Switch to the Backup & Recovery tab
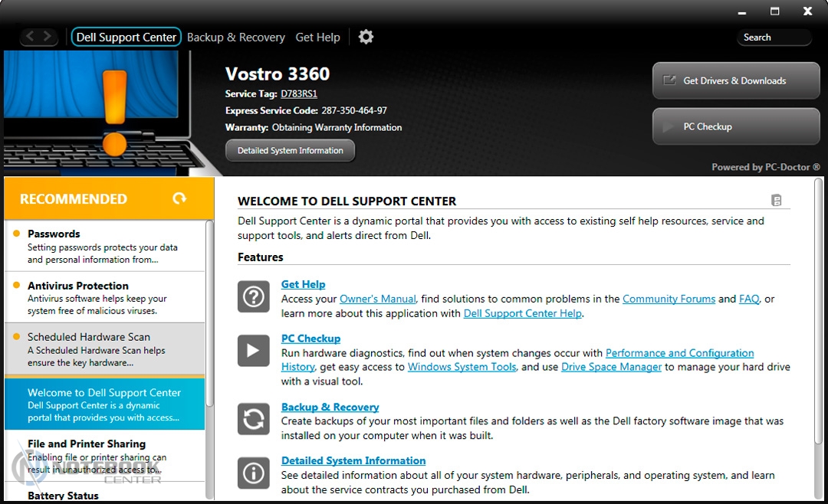The height and width of the screenshot is (504, 828). tap(235, 38)
